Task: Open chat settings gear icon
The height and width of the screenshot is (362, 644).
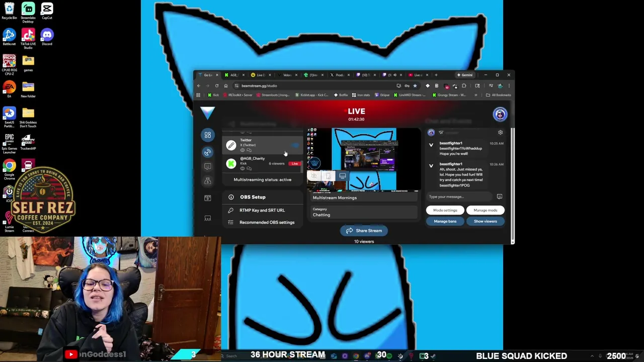Action: [x=500, y=132]
